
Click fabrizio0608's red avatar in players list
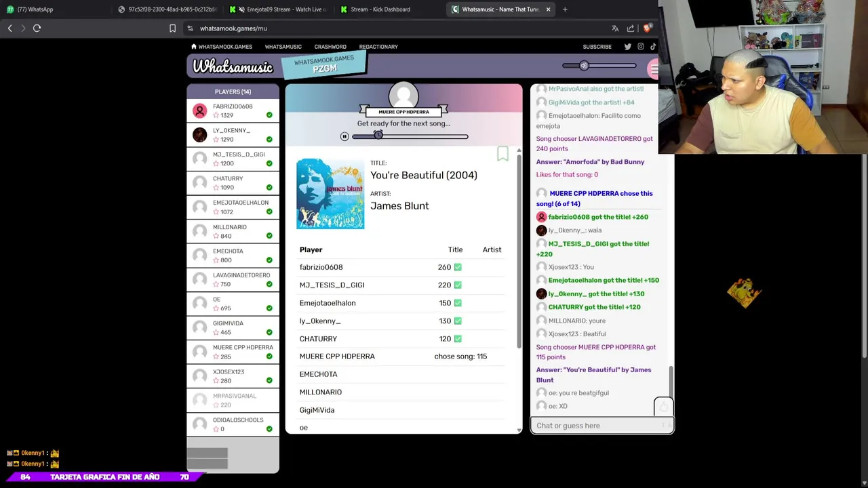pyautogui.click(x=199, y=110)
